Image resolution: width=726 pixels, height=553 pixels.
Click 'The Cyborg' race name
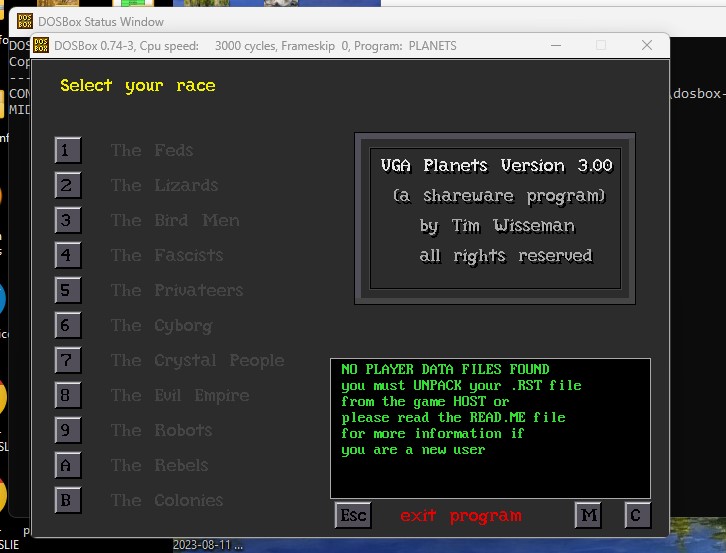(162, 326)
